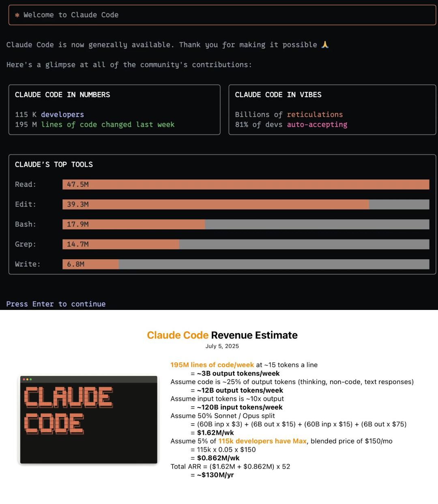Click the praying hands emoji
The height and width of the screenshot is (504, 438).
(x=325, y=45)
